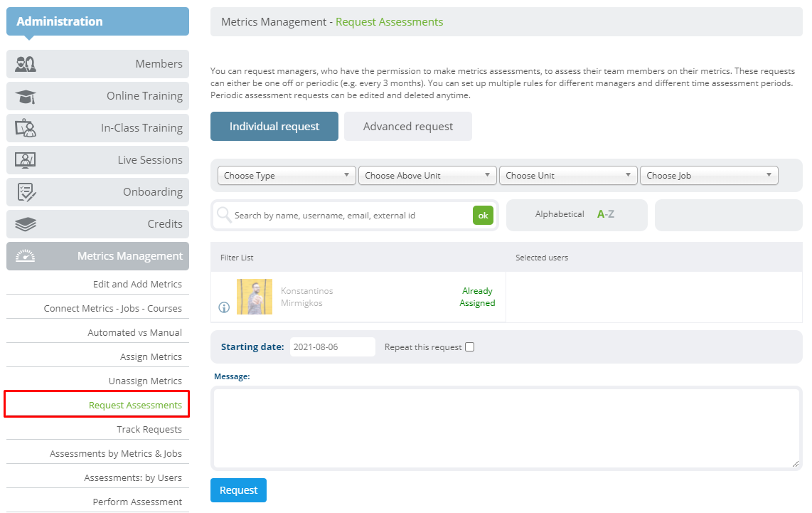Open the Members menu section
812x513 pixels.
pyautogui.click(x=98, y=64)
